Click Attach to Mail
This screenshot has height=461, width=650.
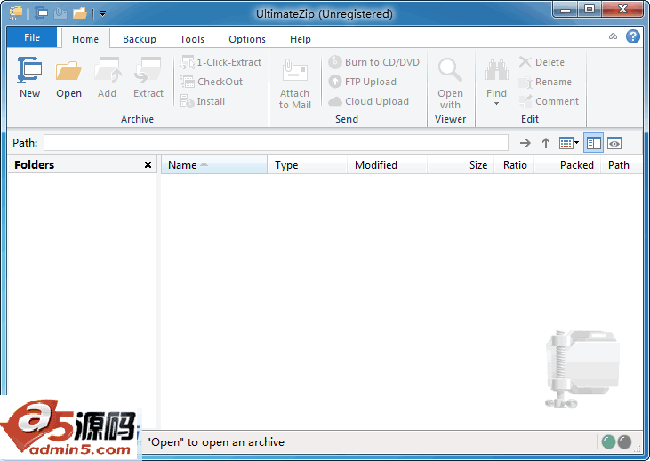(x=295, y=84)
